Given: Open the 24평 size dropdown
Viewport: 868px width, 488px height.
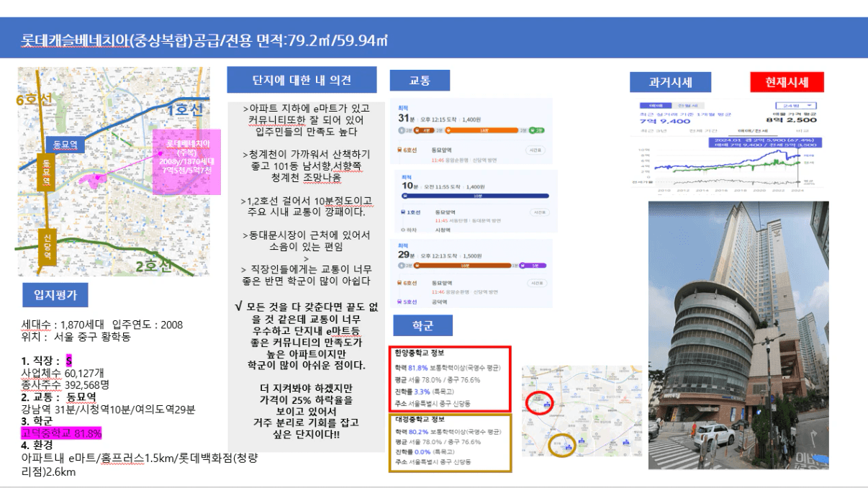Looking at the screenshot, I should (796, 106).
